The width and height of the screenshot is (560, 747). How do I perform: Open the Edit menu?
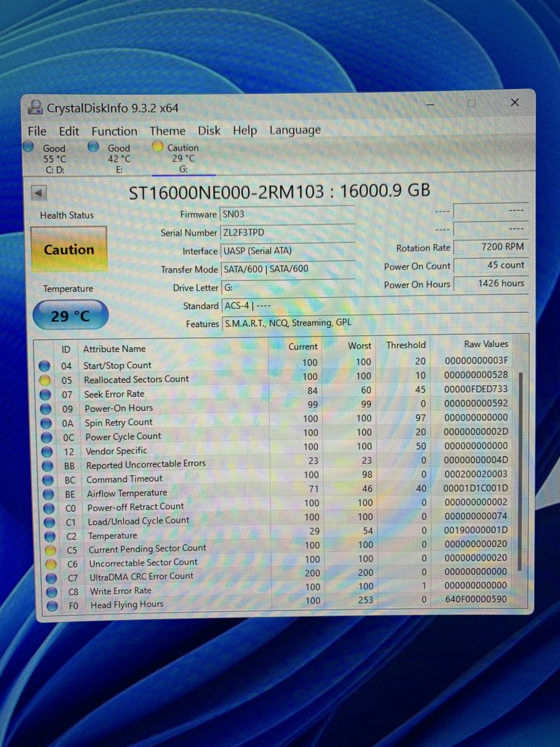pyautogui.click(x=69, y=131)
